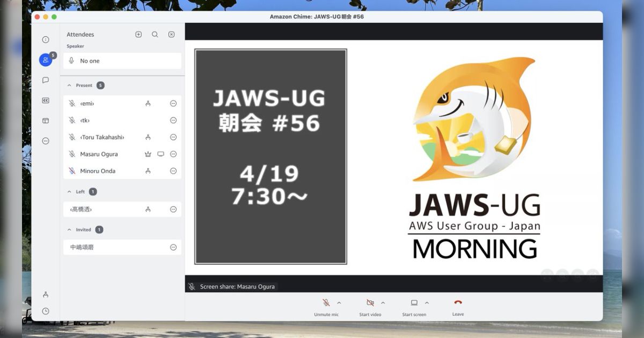Open options for attendee Masaru Ogura

point(173,154)
